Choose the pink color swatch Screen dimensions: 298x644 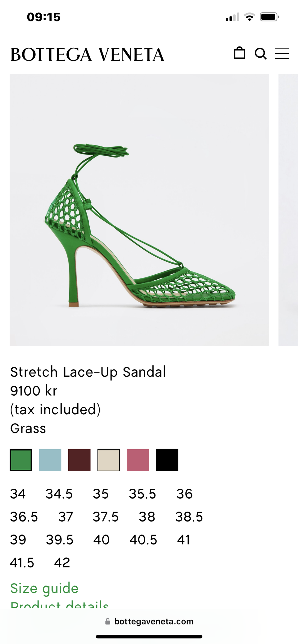138,460
